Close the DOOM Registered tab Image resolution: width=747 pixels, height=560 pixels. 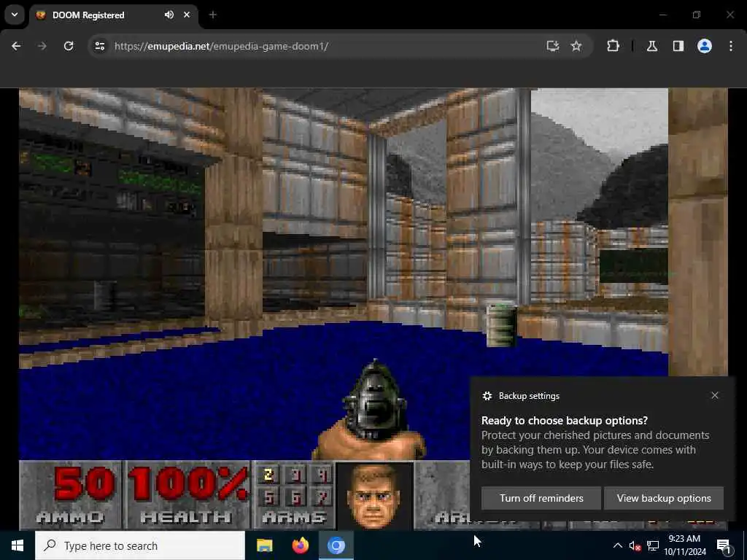(x=187, y=15)
